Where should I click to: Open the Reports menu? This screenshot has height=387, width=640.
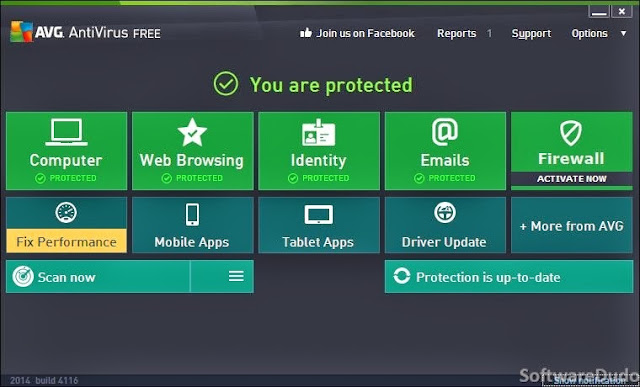click(456, 33)
